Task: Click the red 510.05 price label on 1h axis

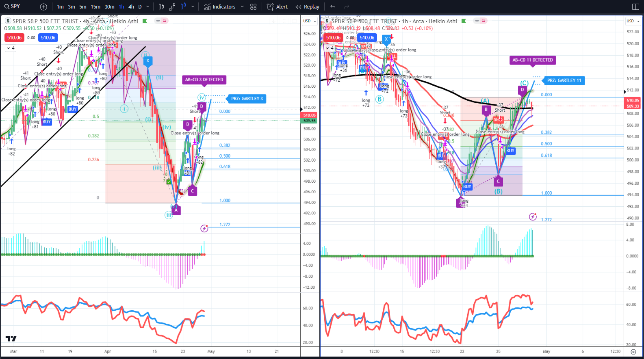Action: pos(633,100)
